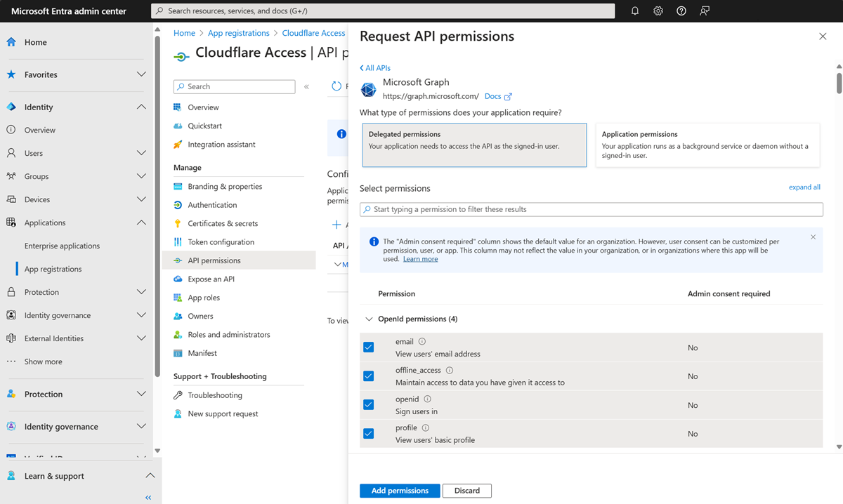
Task: Open the settings gear icon
Action: pyautogui.click(x=658, y=11)
